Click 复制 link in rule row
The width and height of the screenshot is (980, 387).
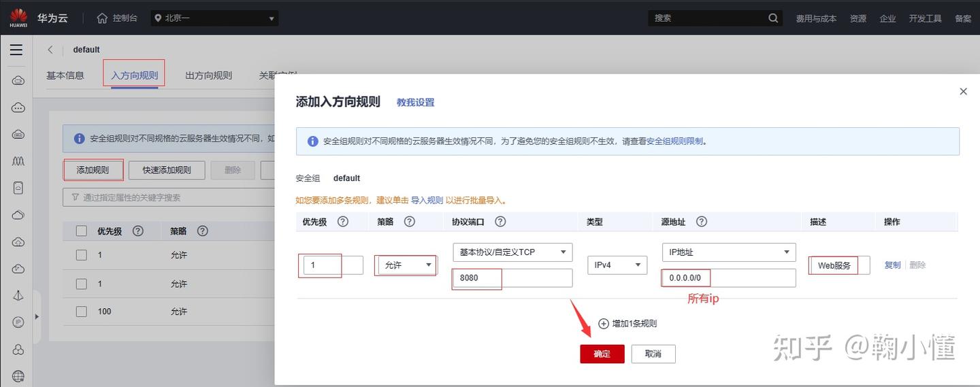point(892,265)
